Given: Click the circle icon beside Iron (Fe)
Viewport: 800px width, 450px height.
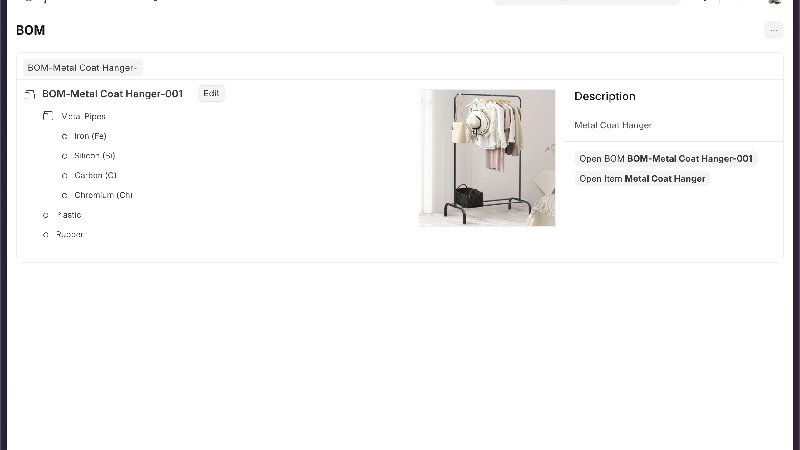Looking at the screenshot, I should 64,137.
